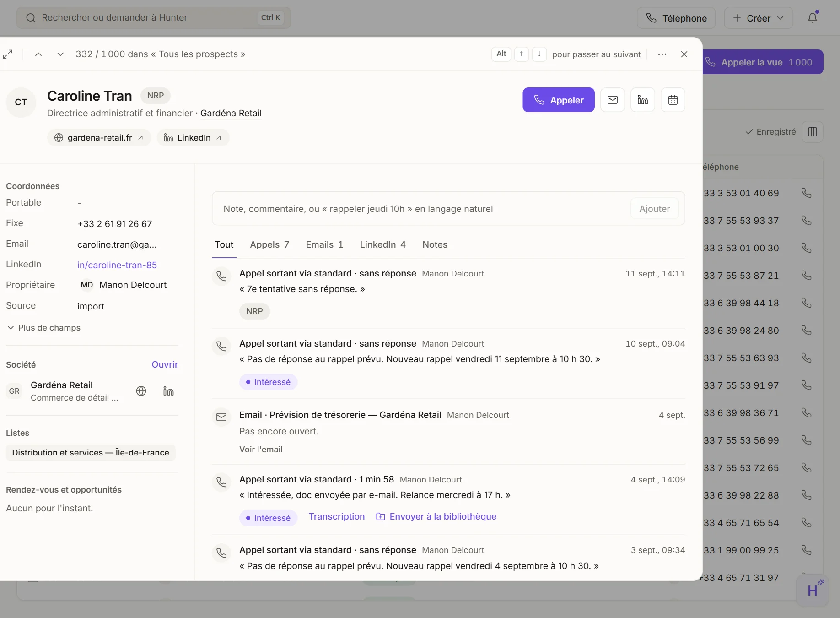Open the Transcription link
This screenshot has width=840, height=618.
[337, 517]
